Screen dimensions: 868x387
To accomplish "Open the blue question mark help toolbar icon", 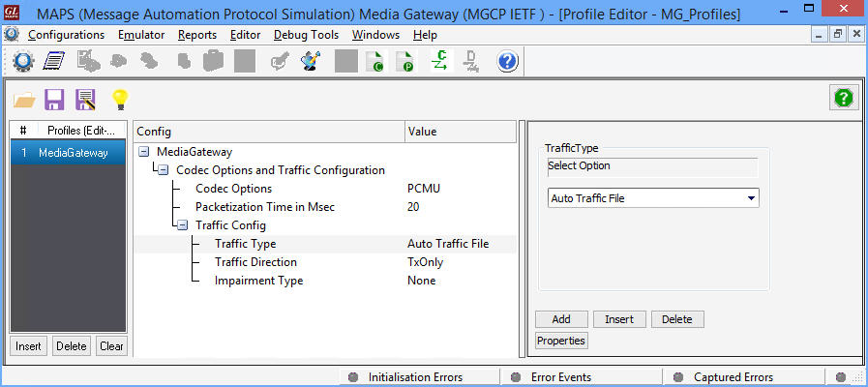I will (508, 61).
